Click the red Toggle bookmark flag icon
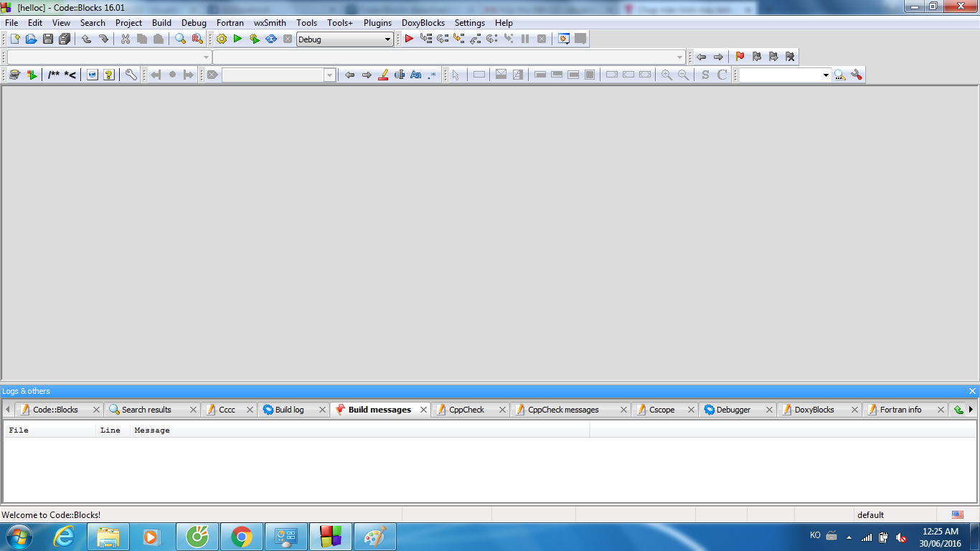This screenshot has width=980, height=551. [740, 57]
